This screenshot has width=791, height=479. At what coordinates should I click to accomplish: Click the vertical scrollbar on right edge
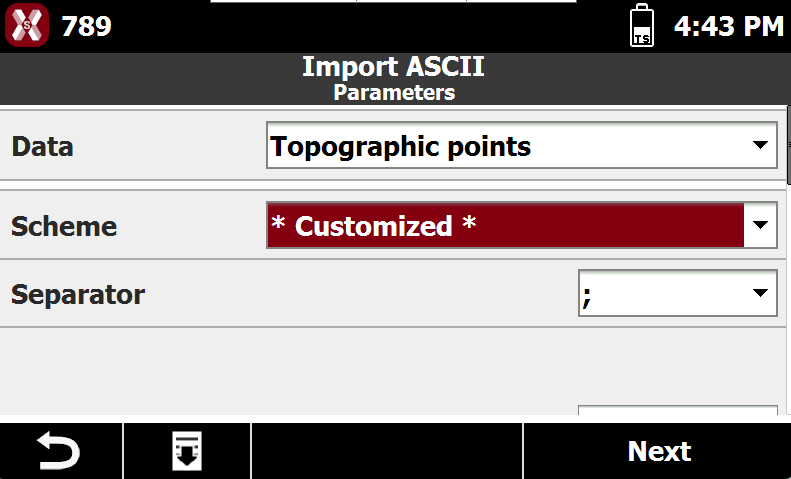(x=788, y=145)
